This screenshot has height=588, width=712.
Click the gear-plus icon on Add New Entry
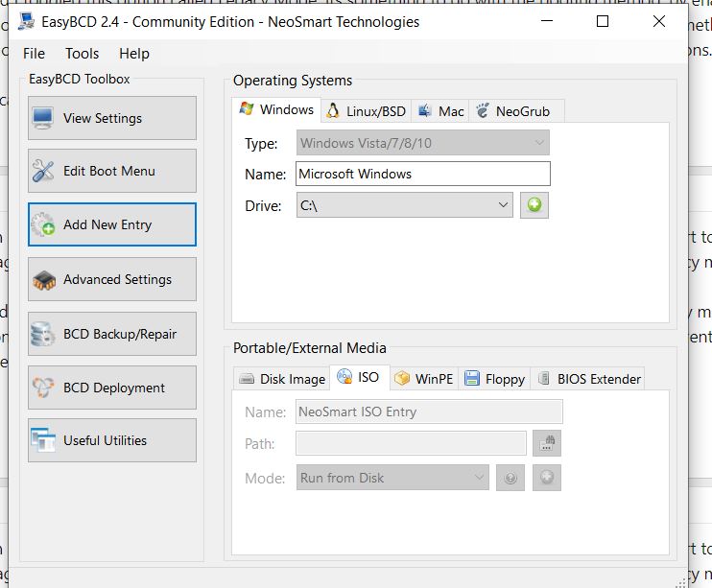click(x=43, y=224)
